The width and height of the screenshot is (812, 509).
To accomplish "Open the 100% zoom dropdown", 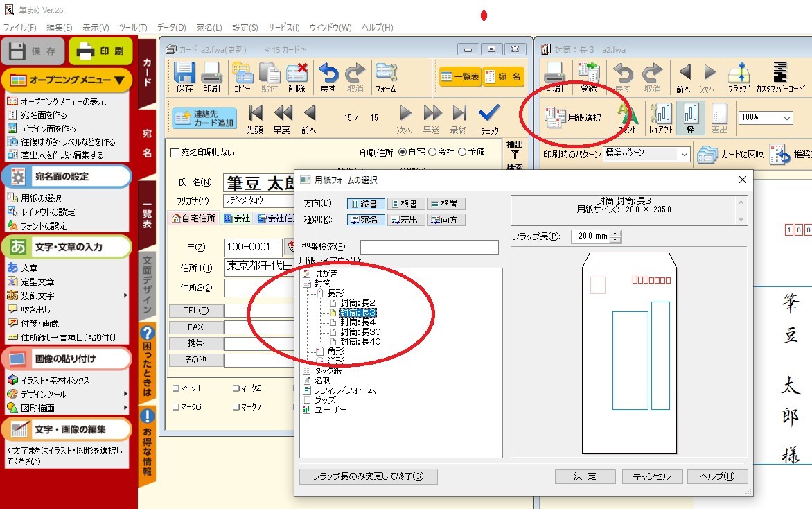I will (x=787, y=118).
